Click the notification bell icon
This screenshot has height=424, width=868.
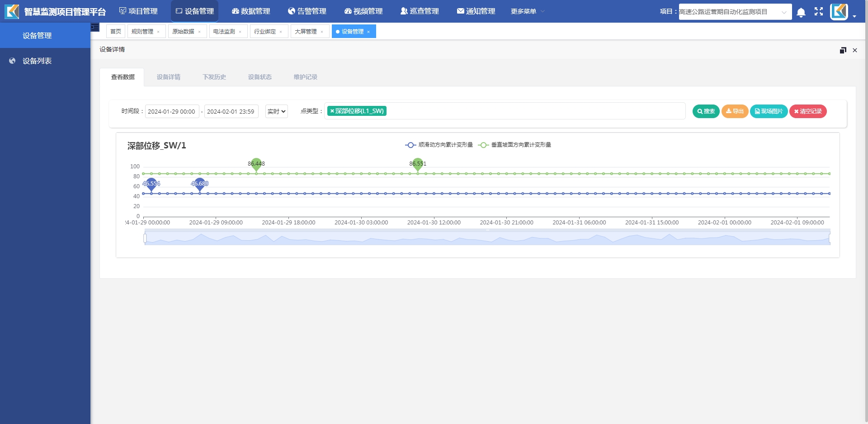(801, 12)
